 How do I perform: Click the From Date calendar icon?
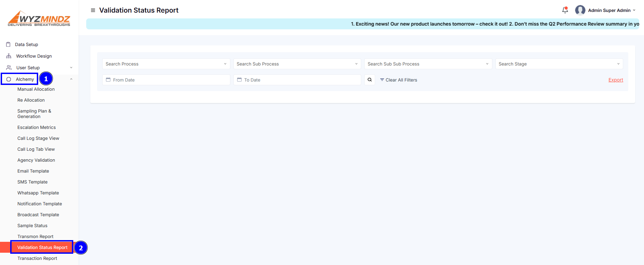pos(108,80)
